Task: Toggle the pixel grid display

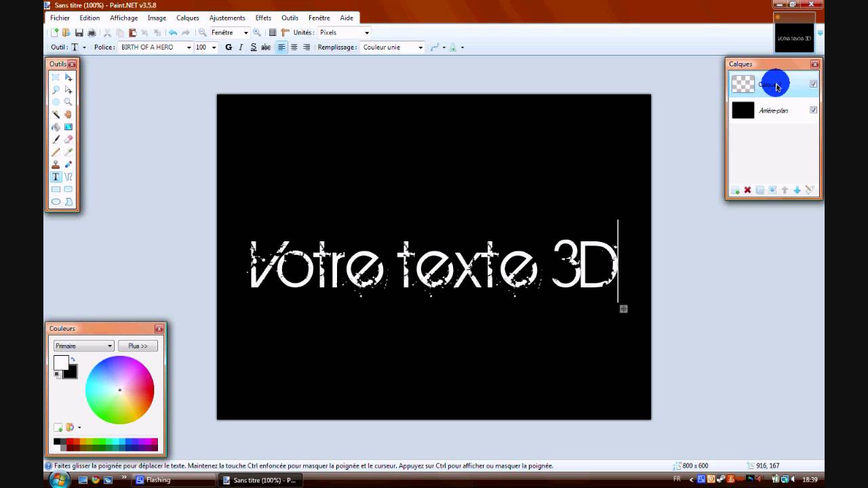Action: point(273,33)
